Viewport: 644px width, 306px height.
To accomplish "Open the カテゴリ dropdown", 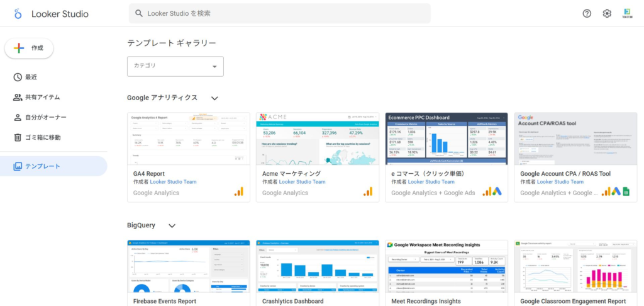I will (x=175, y=66).
